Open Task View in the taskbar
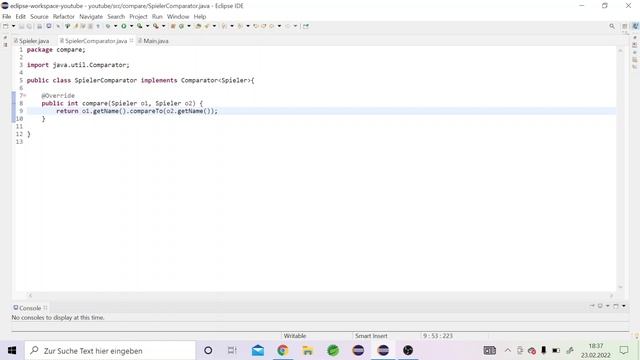640x360 pixels. point(232,351)
